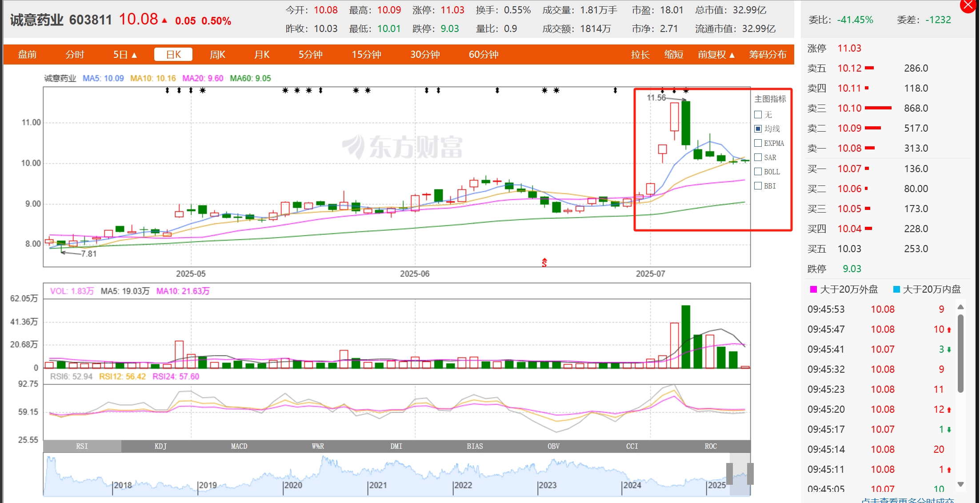The height and width of the screenshot is (503, 980).
Task: Select the MACD indicator tab
Action: pyautogui.click(x=239, y=446)
